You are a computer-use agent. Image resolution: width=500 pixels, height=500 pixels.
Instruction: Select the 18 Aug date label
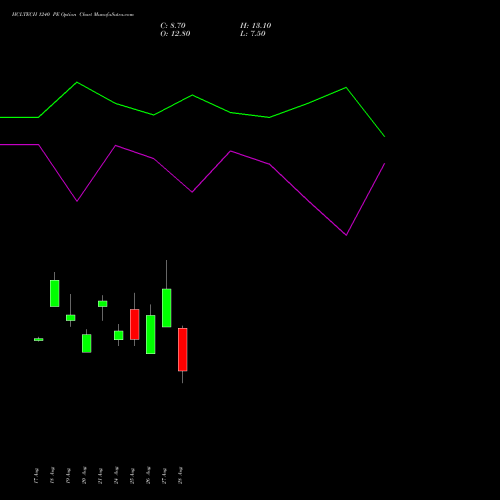(x=52, y=476)
